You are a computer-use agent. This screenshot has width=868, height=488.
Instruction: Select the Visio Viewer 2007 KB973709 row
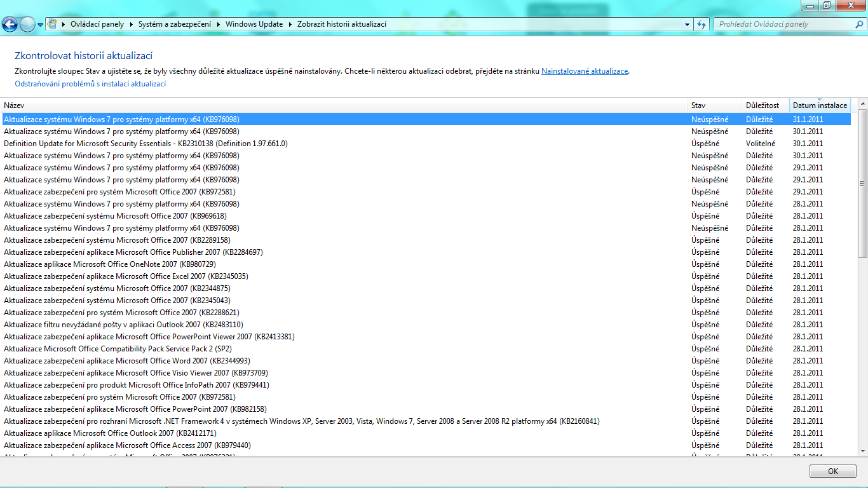426,373
